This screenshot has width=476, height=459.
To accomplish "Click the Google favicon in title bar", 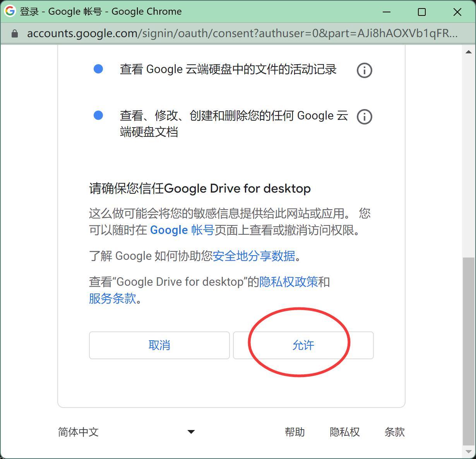I will (10, 11).
